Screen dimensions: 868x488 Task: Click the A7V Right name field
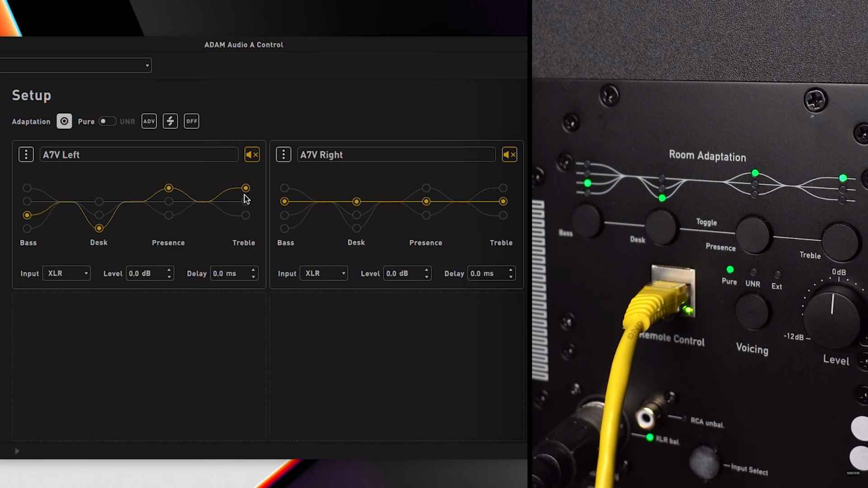coord(396,155)
